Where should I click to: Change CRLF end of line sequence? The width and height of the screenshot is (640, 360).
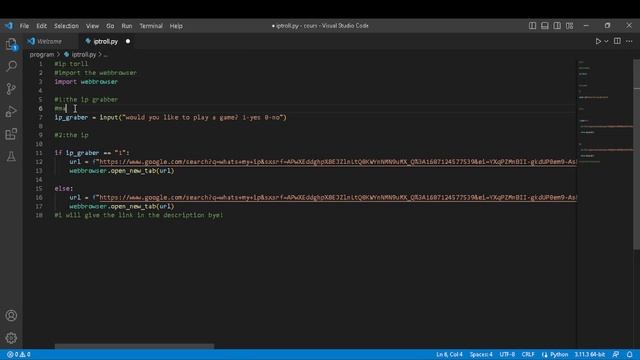coord(528,354)
